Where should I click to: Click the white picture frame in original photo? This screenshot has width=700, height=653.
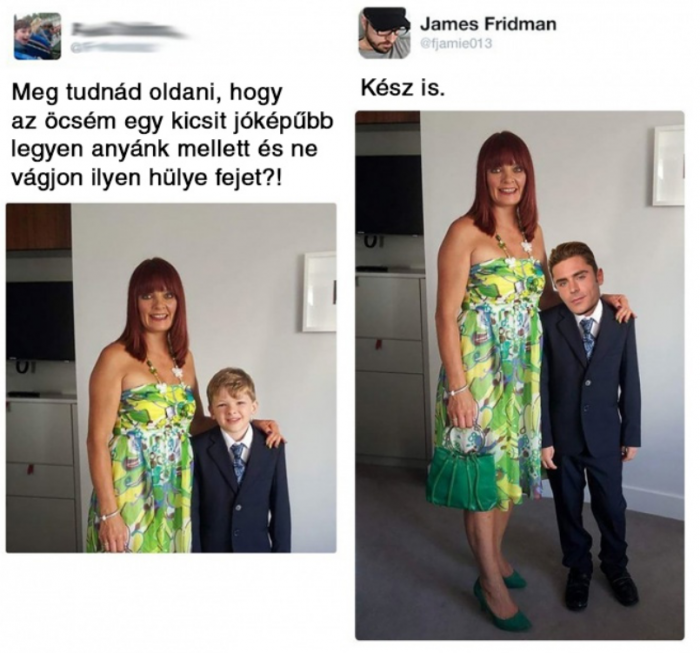click(x=320, y=292)
